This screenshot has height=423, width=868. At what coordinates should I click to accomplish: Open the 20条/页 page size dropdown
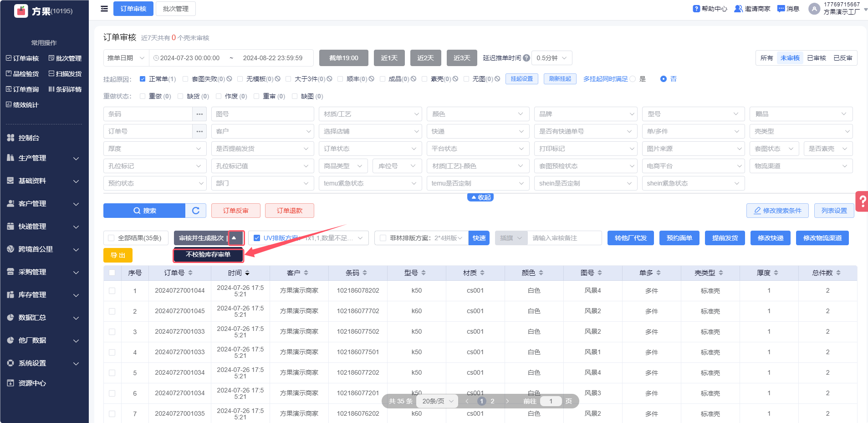438,401
